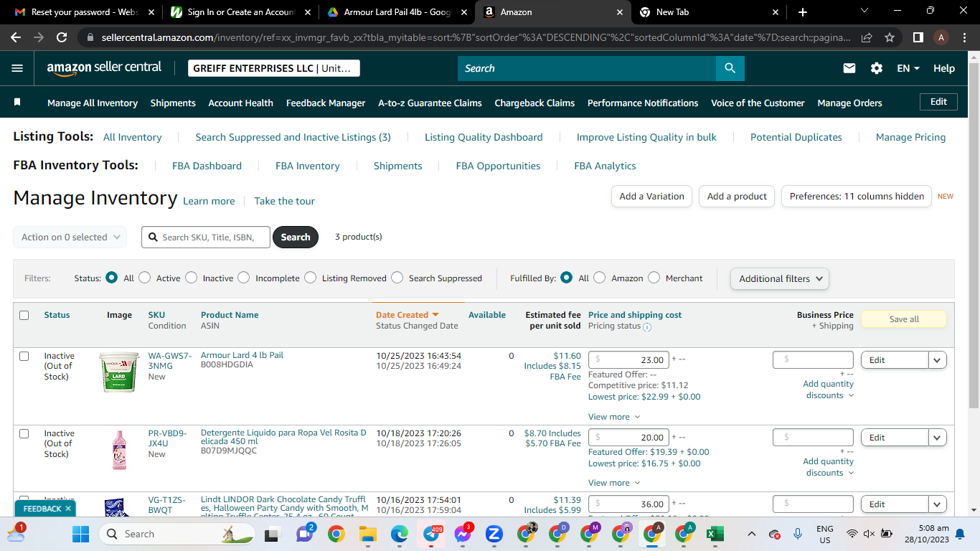Open the FBA Dashboard link
980x551 pixels.
pos(207,166)
